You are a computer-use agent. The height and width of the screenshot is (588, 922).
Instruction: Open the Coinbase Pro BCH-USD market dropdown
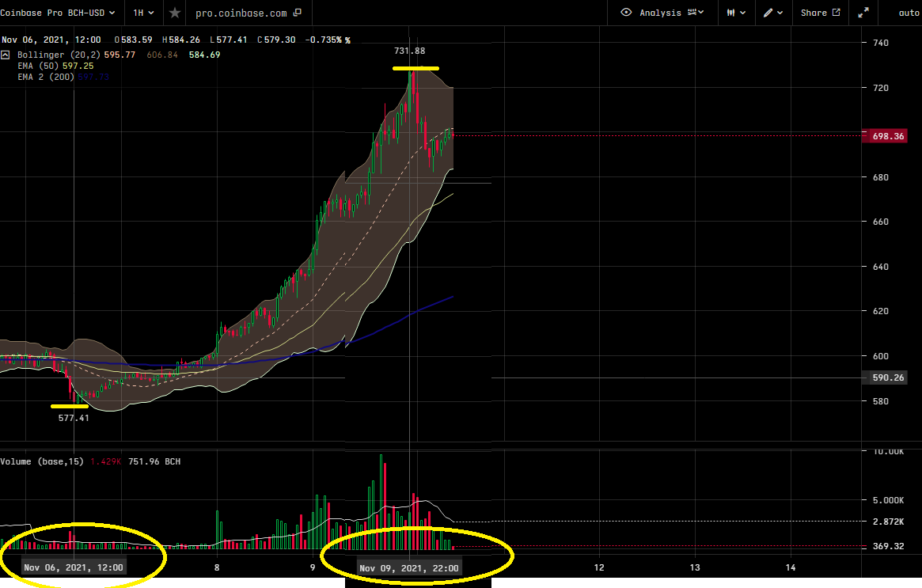58,13
